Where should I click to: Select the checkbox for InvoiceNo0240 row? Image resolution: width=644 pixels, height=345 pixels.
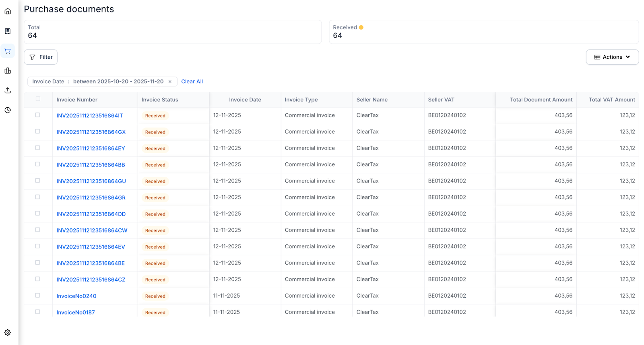(37, 296)
